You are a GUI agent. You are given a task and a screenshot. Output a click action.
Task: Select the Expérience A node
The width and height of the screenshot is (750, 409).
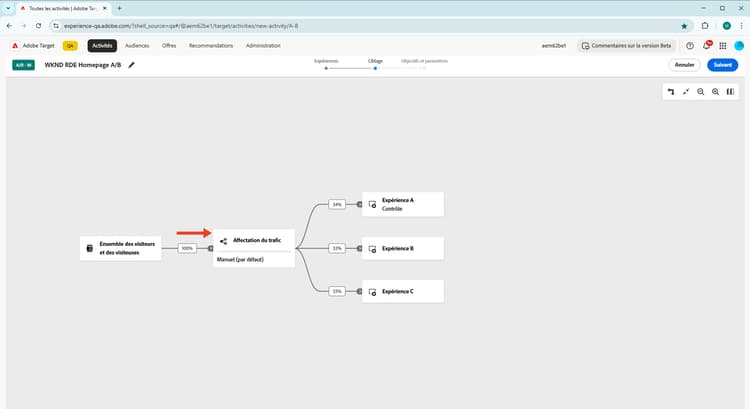(x=403, y=204)
